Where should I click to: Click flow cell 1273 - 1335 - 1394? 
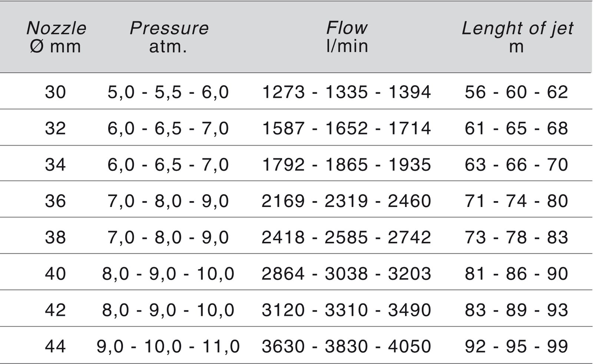pyautogui.click(x=346, y=92)
